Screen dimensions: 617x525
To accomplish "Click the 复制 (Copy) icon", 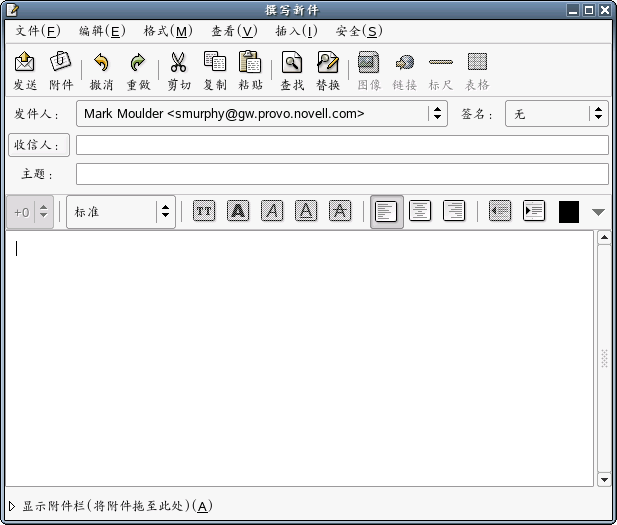I will (215, 61).
